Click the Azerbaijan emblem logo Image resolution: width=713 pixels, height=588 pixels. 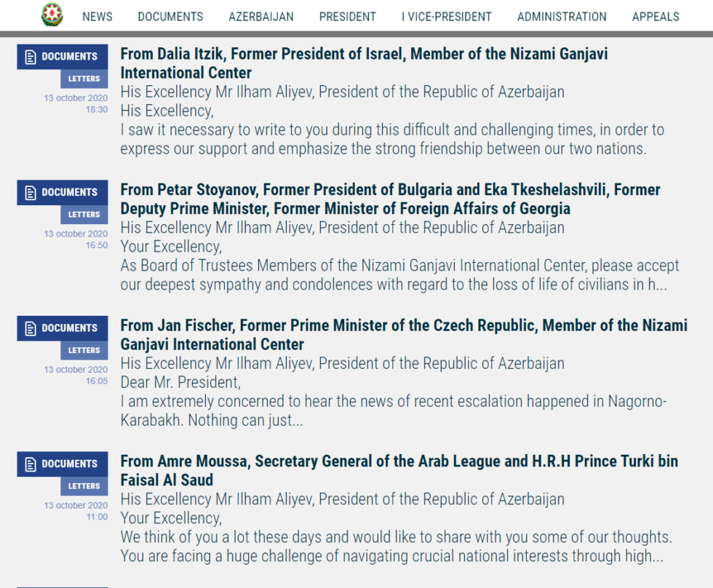(52, 15)
